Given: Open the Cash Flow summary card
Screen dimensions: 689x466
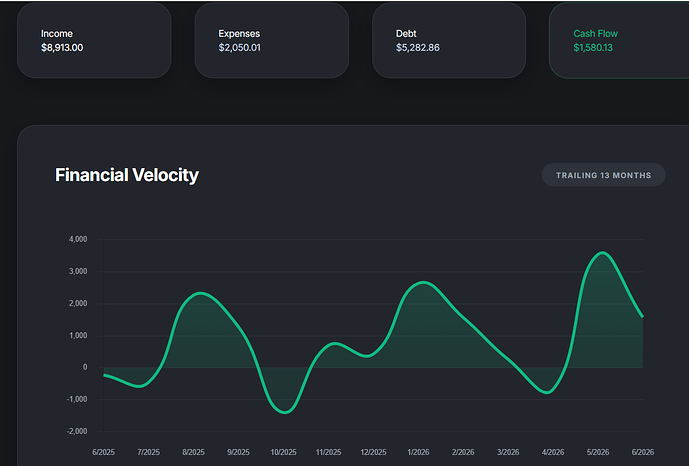Looking at the screenshot, I should (619, 40).
